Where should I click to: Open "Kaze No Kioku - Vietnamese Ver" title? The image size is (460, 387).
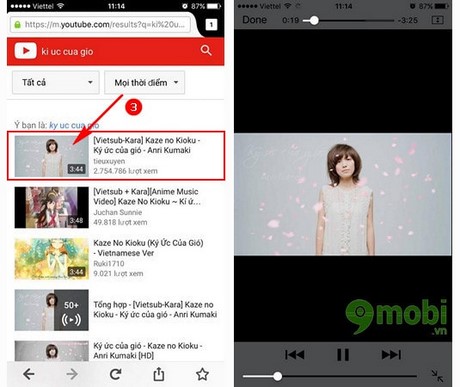[148, 248]
